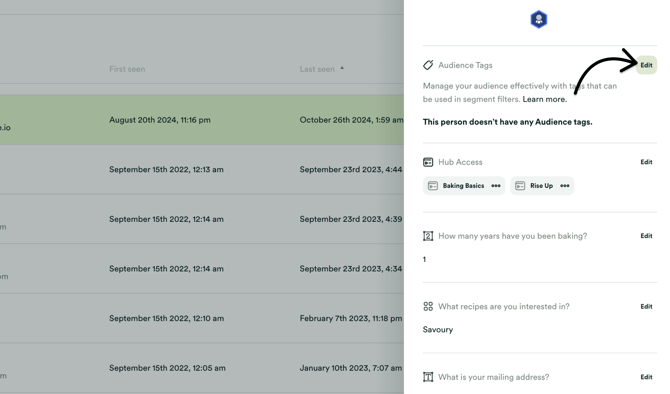
Task: Click 'What is your mailing address?' text
Action: coord(494,377)
